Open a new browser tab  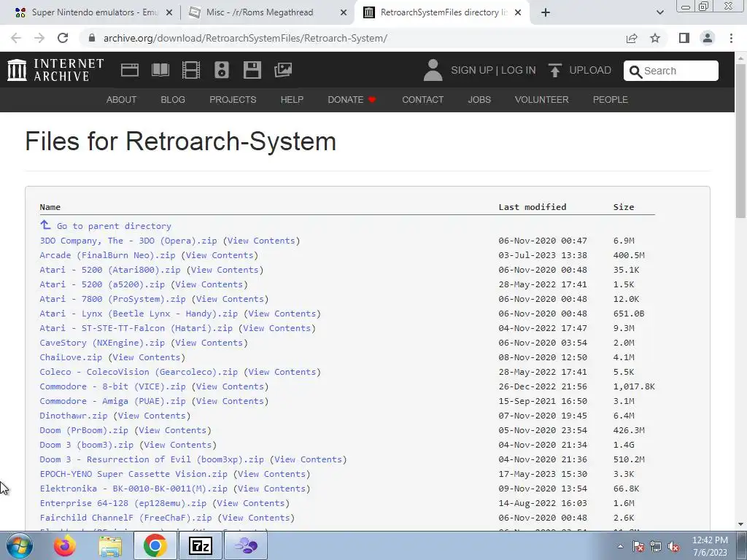[x=546, y=13]
